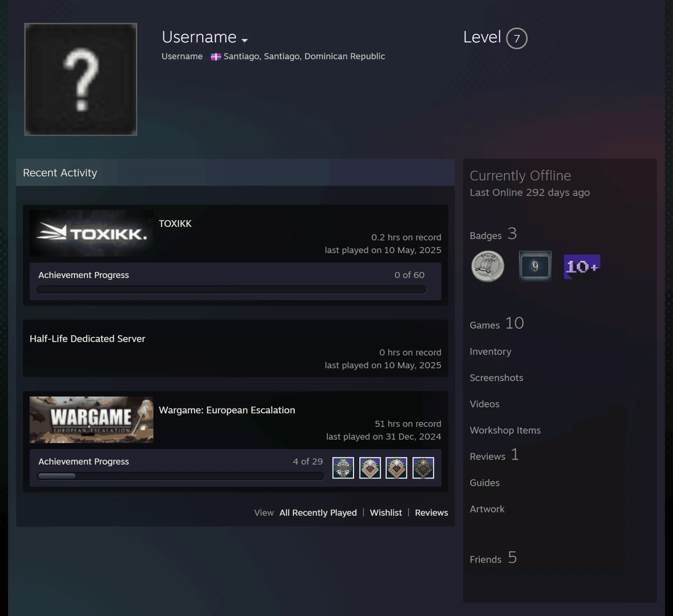Open the Inventory link
The image size is (673, 616).
(x=490, y=351)
